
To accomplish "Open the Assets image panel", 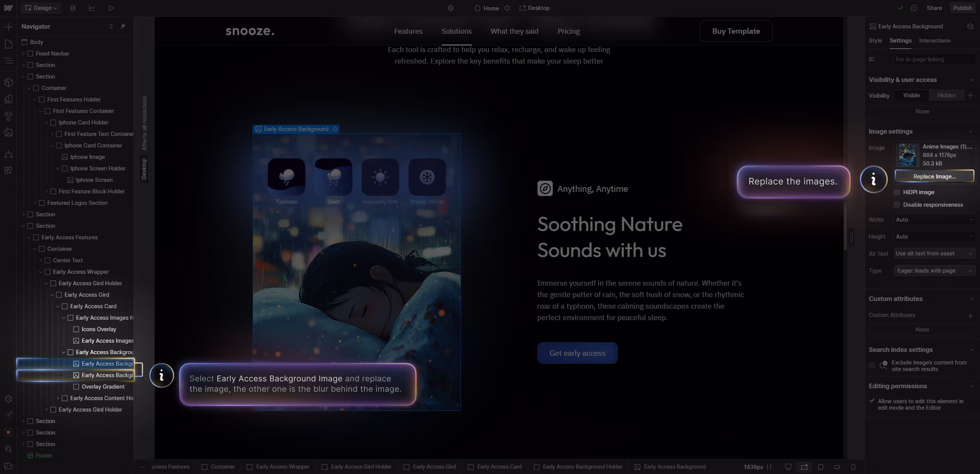I will pyautogui.click(x=8, y=132).
